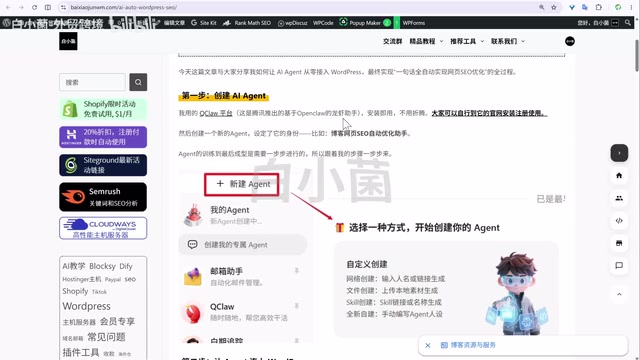Click the sidebar 搜索 input field
This screenshot has height=360, width=640.
tap(92, 82)
